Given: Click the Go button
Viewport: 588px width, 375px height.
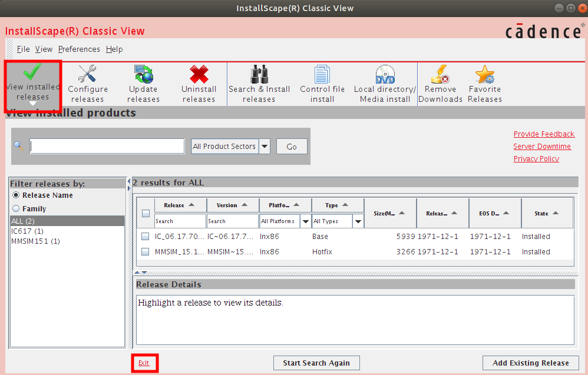Looking at the screenshot, I should click(x=292, y=147).
